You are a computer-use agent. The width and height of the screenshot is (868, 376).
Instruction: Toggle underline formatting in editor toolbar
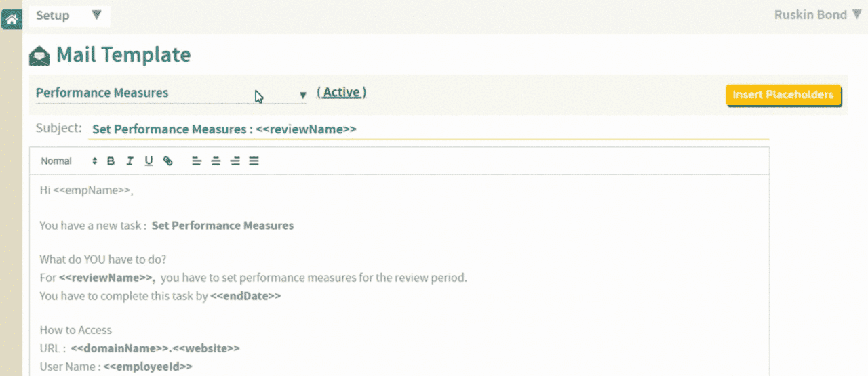[x=149, y=161]
